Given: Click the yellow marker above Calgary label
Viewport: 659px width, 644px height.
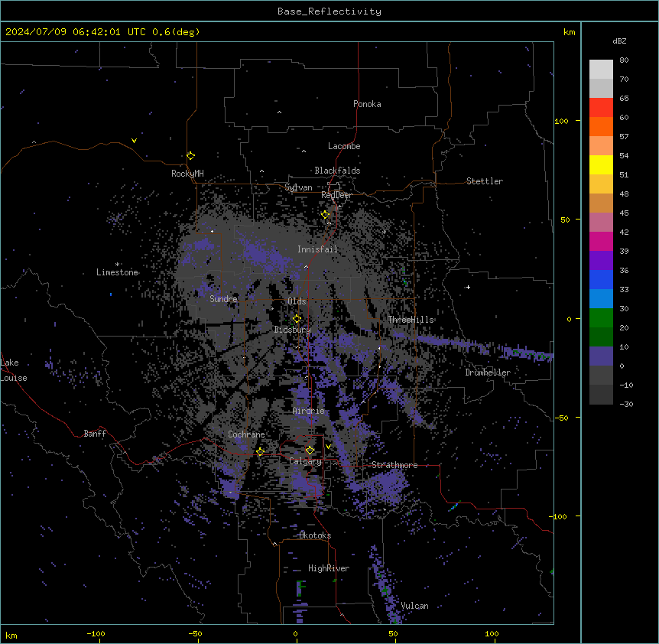Looking at the screenshot, I should click(x=310, y=450).
